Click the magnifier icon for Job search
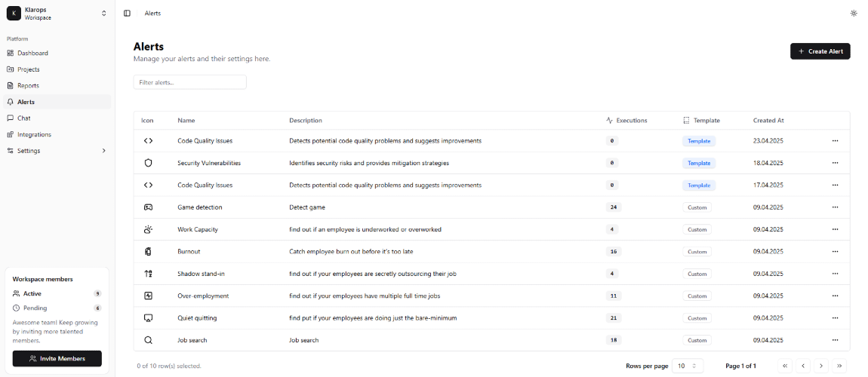 tap(148, 340)
